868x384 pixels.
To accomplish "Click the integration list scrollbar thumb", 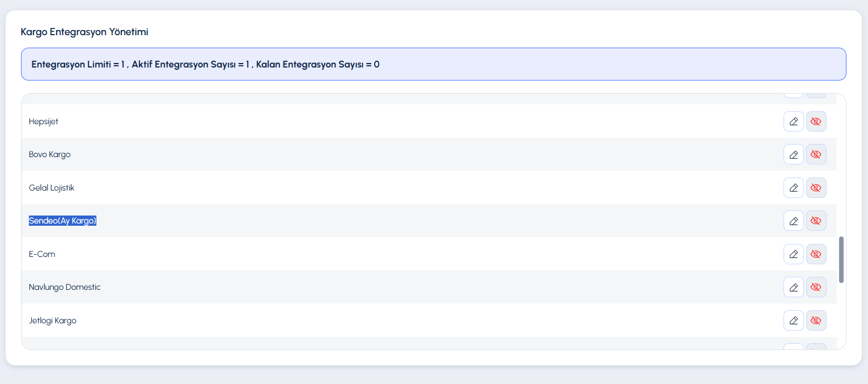I will click(x=841, y=260).
